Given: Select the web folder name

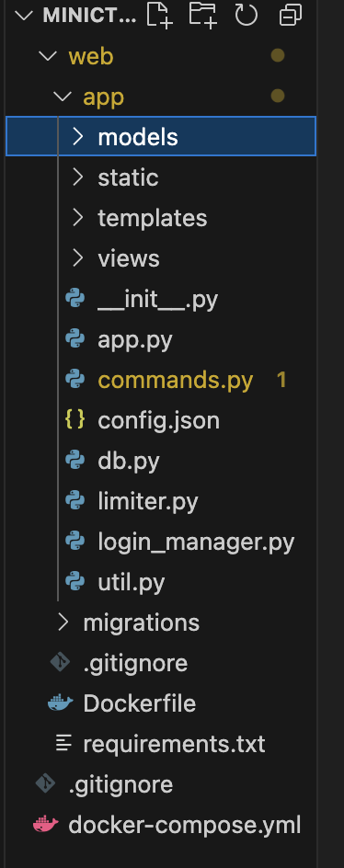Looking at the screenshot, I should click(91, 56).
